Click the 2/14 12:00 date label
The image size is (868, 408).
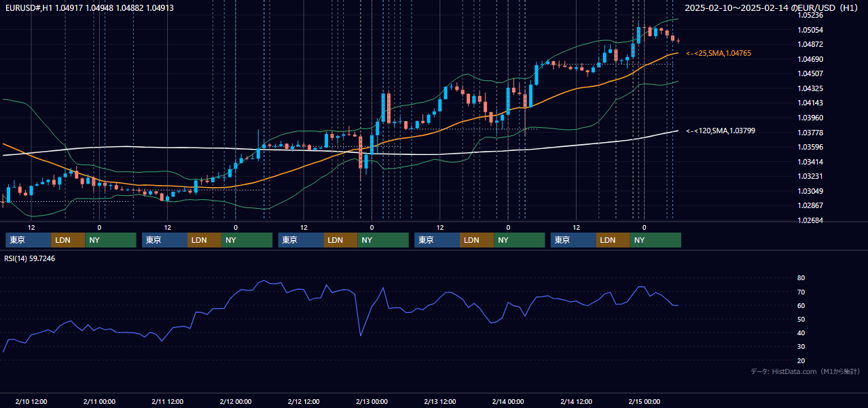tap(576, 402)
